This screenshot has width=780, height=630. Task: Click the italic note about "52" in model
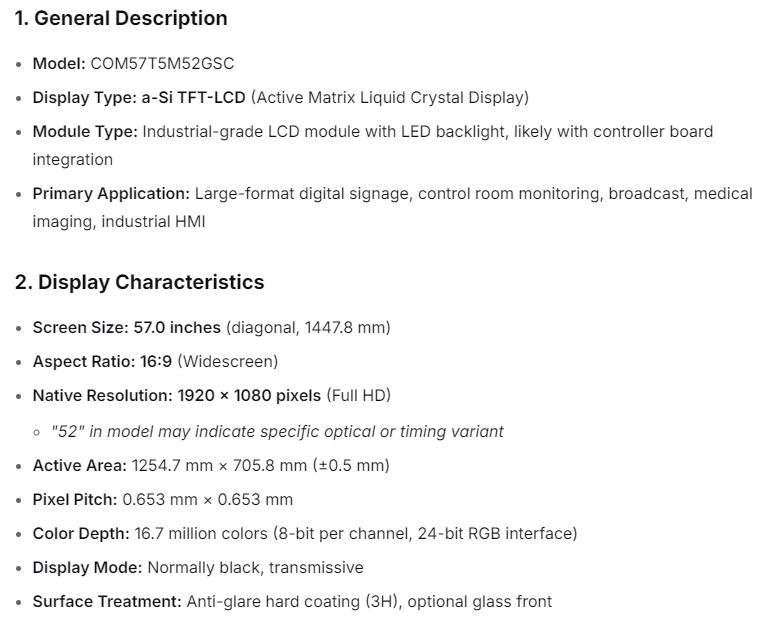pos(277,431)
